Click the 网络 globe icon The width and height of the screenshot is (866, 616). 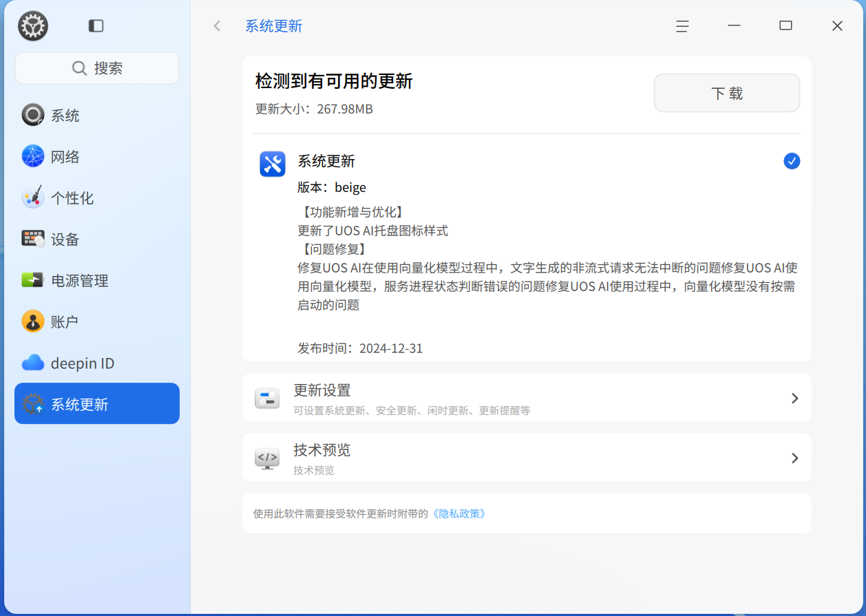33,156
